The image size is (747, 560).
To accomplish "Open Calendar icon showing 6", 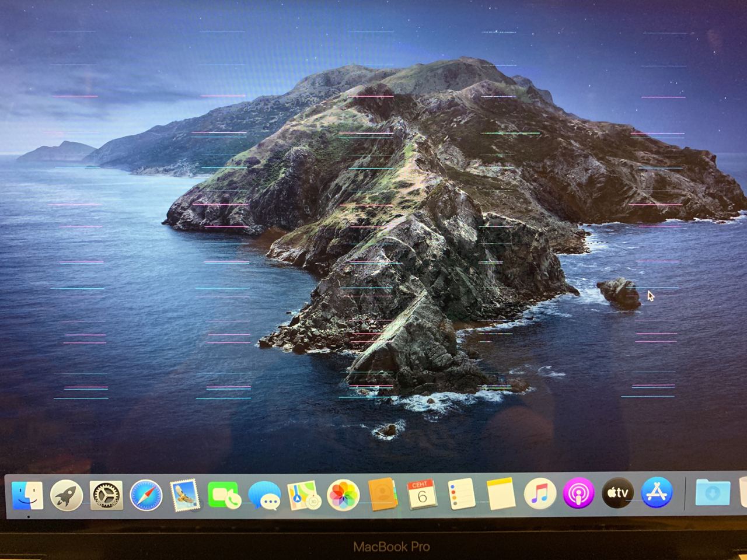I will point(422,495).
